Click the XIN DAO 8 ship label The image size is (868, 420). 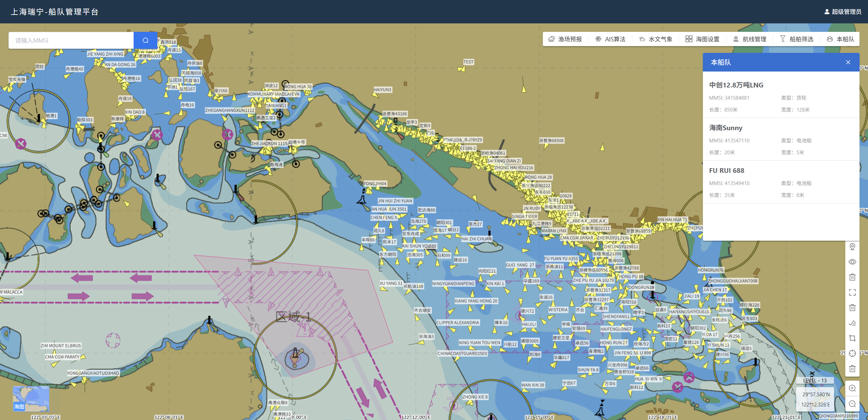135,112
